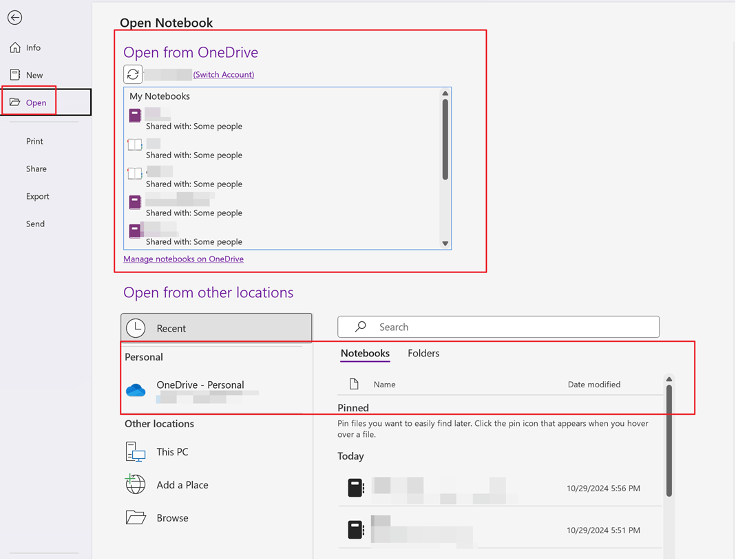The image size is (736, 560).
Task: Click the Open folder icon in sidebar
Action: click(15, 102)
